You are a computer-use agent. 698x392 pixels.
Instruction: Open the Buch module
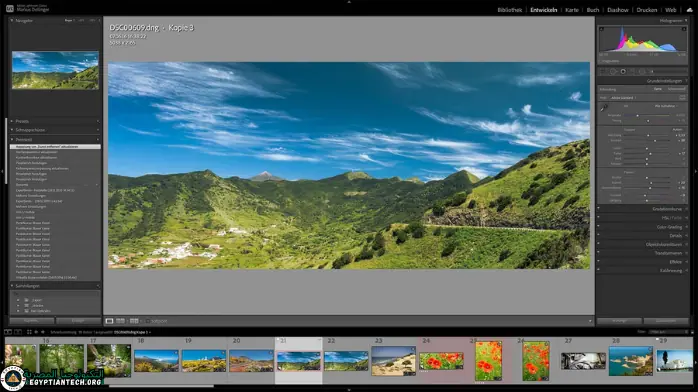[x=593, y=10]
